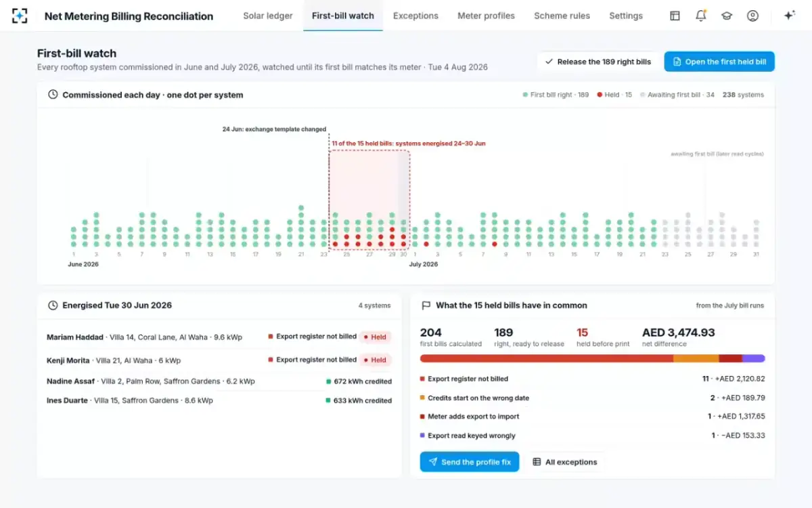Screen dimensions: 812x508
Task: Click the flag icon beside held bills heading
Action: (426, 305)
